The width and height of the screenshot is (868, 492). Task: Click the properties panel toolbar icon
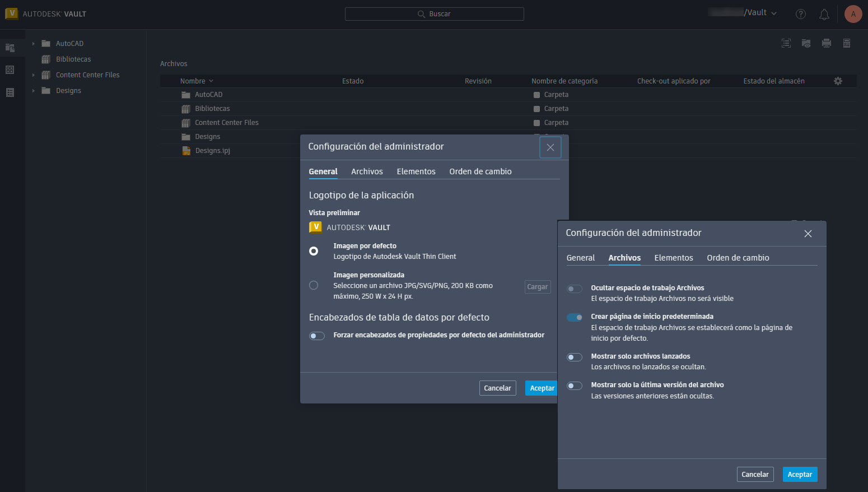[847, 43]
